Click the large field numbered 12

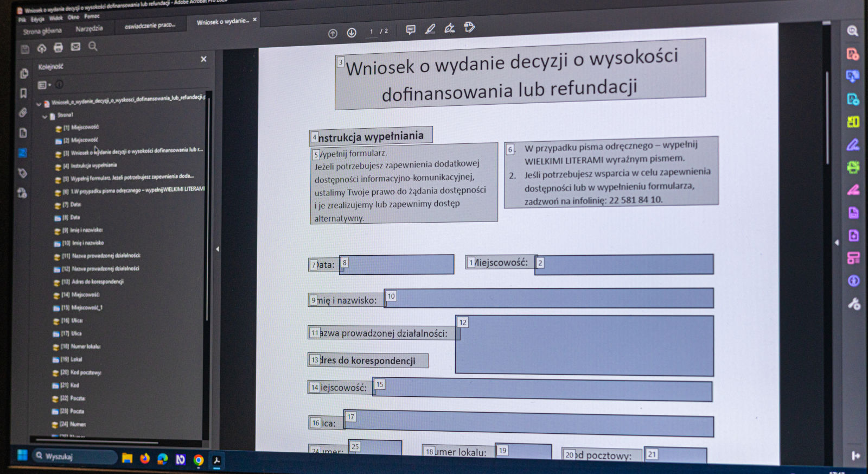[x=584, y=345]
